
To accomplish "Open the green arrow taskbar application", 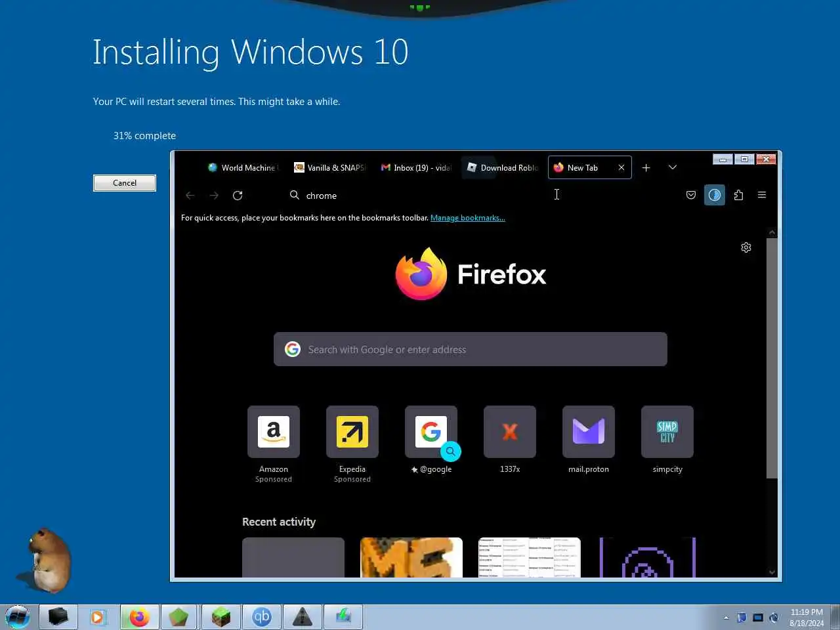I will point(343,617).
